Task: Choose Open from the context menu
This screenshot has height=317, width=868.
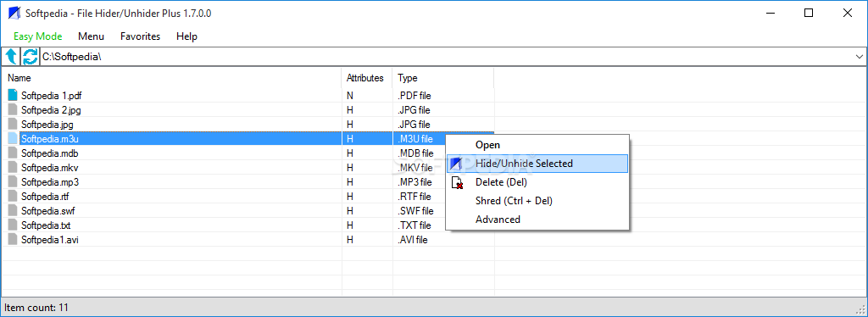Action: (x=537, y=145)
